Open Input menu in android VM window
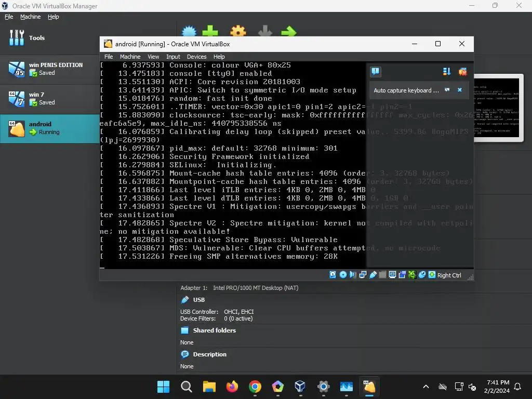Viewport: 532px width, 399px height. 173,57
